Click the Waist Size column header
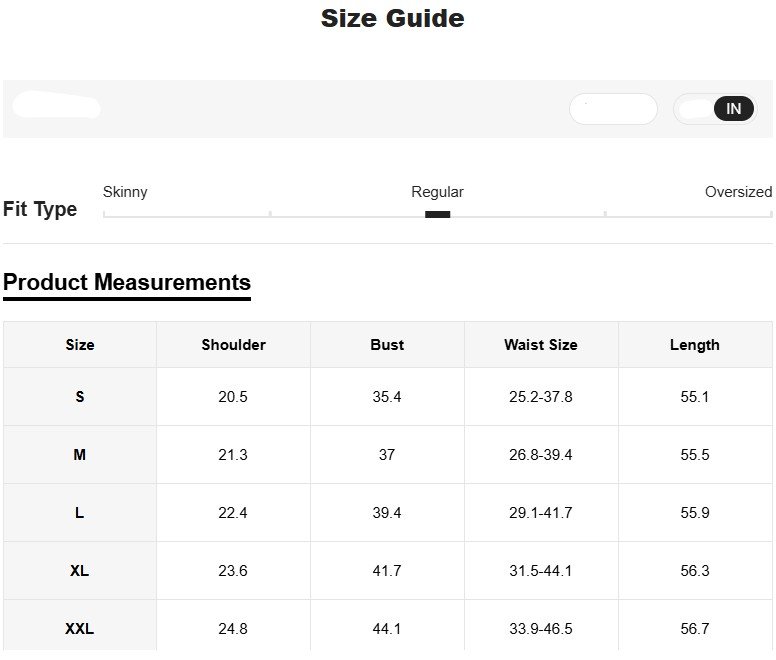The image size is (776, 660). (x=541, y=345)
